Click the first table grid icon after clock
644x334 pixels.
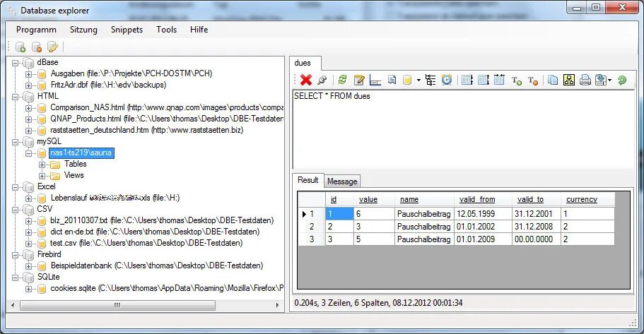point(467,80)
